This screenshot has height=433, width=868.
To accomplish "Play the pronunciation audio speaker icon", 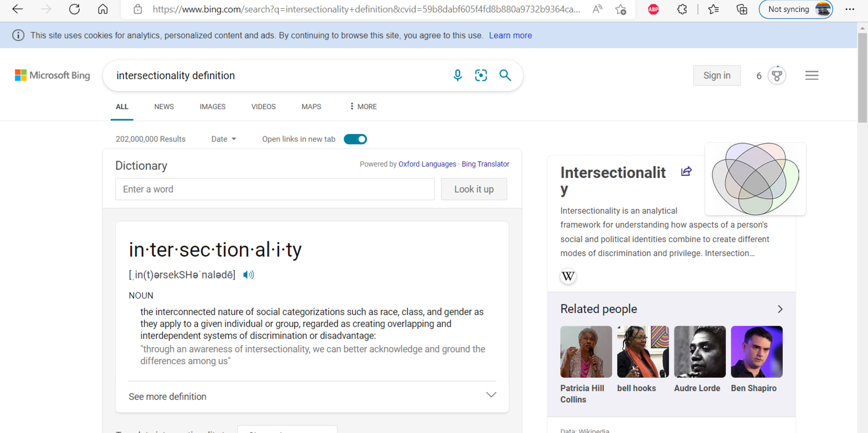I will point(248,275).
